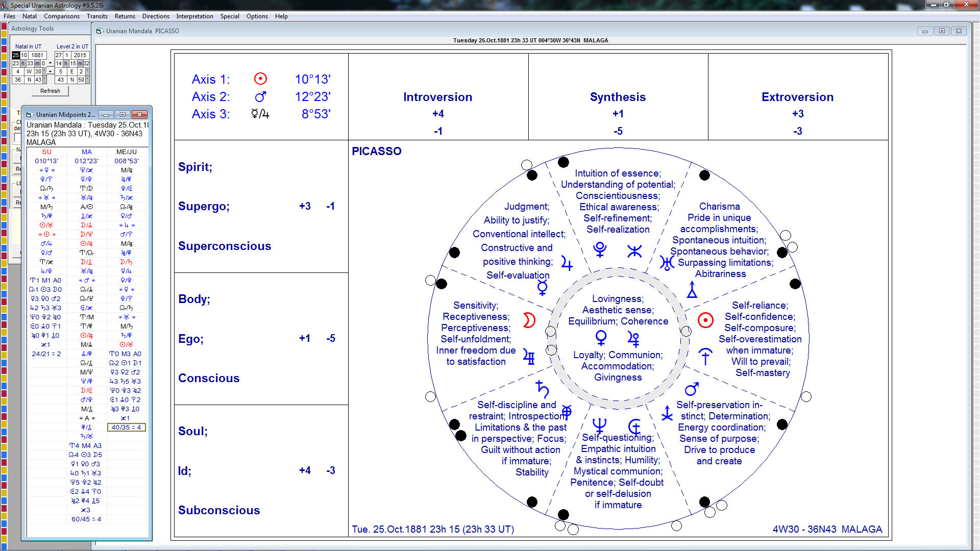Click the Level 2 year field showing 2015
980x551 pixels.
[x=80, y=55]
